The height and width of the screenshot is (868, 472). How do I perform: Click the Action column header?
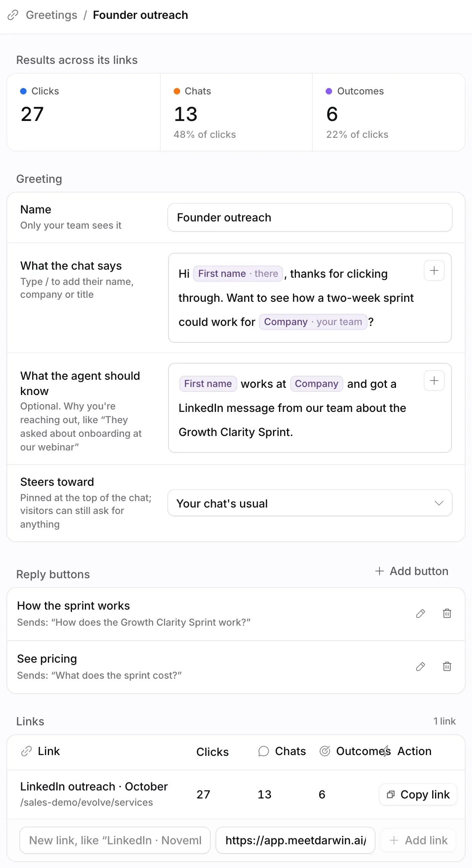[407, 751]
